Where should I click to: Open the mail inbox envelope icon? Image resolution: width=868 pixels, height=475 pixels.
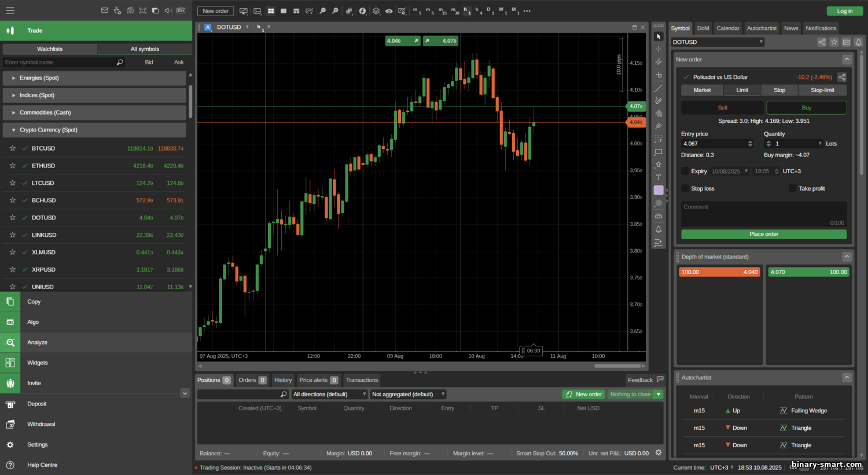(105, 10)
